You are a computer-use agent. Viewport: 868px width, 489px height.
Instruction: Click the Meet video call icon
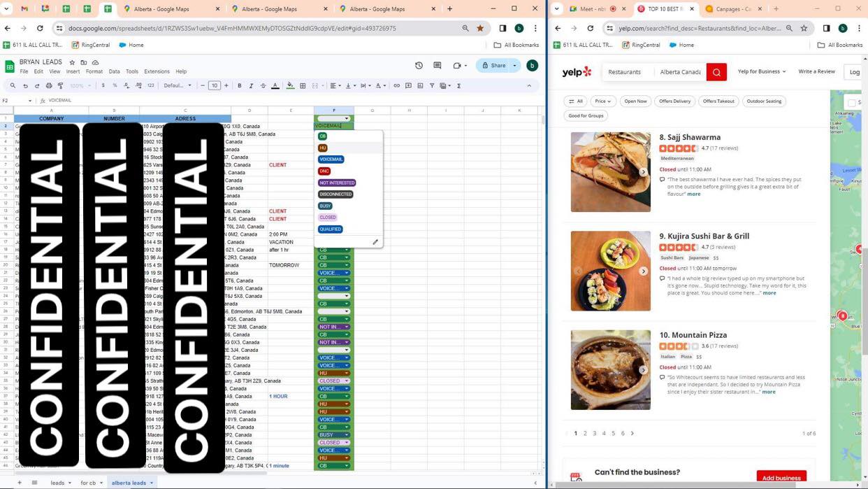point(457,65)
